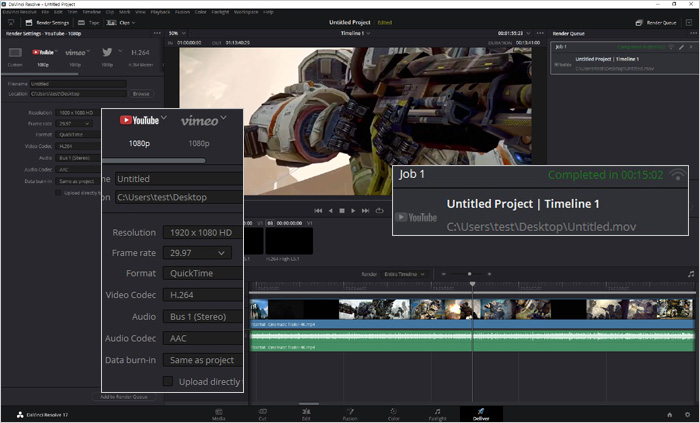Click the Browse location button
Image resolution: width=700 pixels, height=423 pixels.
141,94
